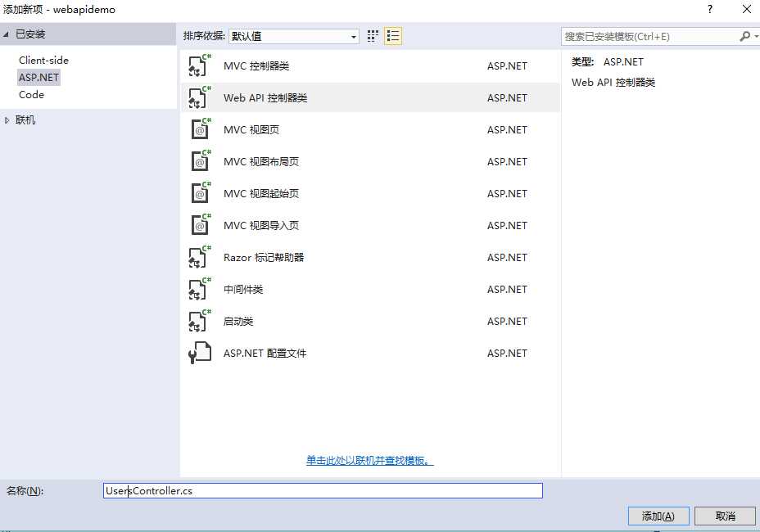Click the MVC 视图导入页 template icon
The height and width of the screenshot is (532, 760).
pos(200,225)
